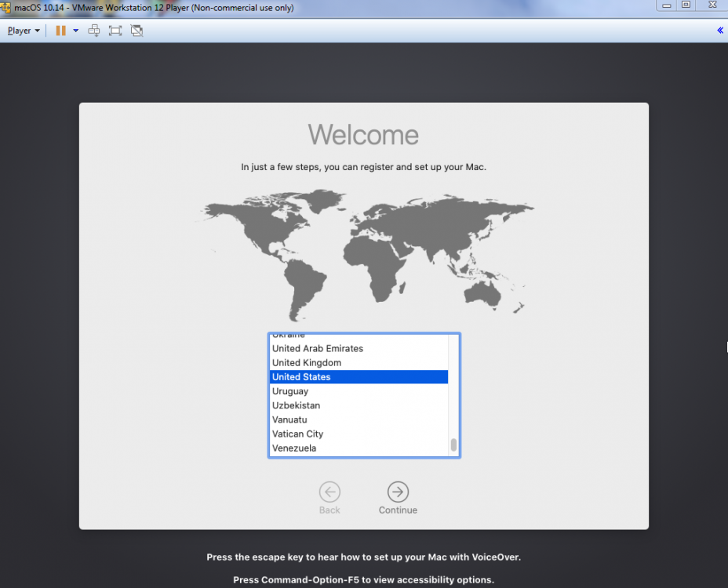This screenshot has height=588, width=728.
Task: Click the Back arrow button
Action: (329, 492)
